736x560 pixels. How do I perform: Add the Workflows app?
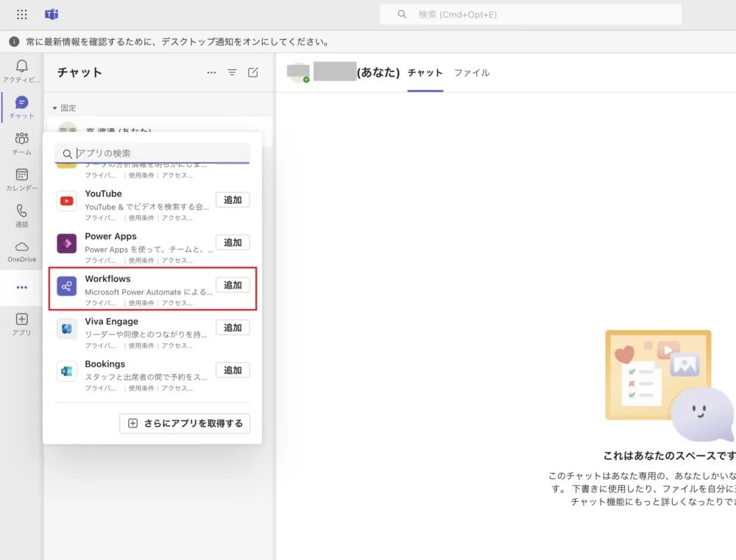click(x=233, y=285)
